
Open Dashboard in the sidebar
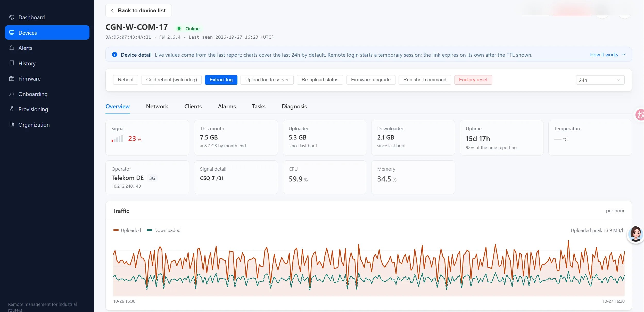(47, 17)
